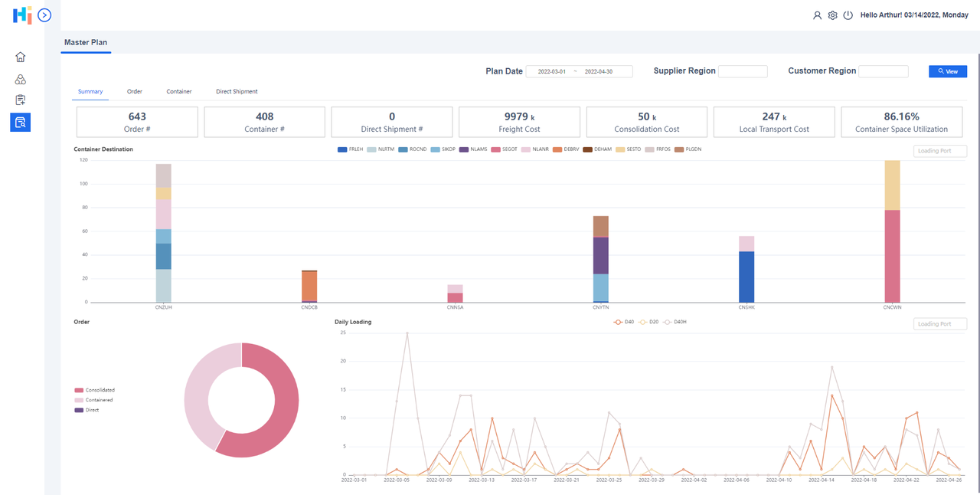Click the SEGOT color swatch in legend
Viewport: 980px width, 495px height.
click(x=495, y=149)
